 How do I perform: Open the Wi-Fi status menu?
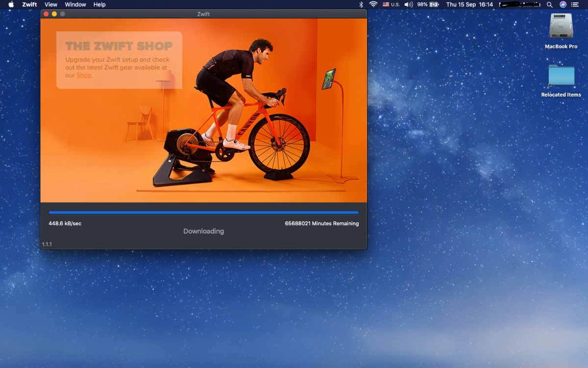tap(373, 4)
